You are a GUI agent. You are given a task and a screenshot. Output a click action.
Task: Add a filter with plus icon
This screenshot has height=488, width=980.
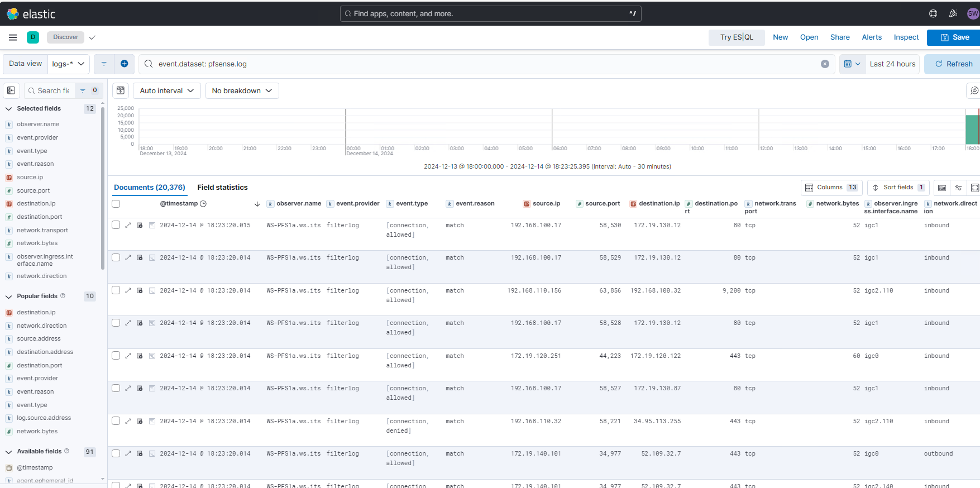125,64
